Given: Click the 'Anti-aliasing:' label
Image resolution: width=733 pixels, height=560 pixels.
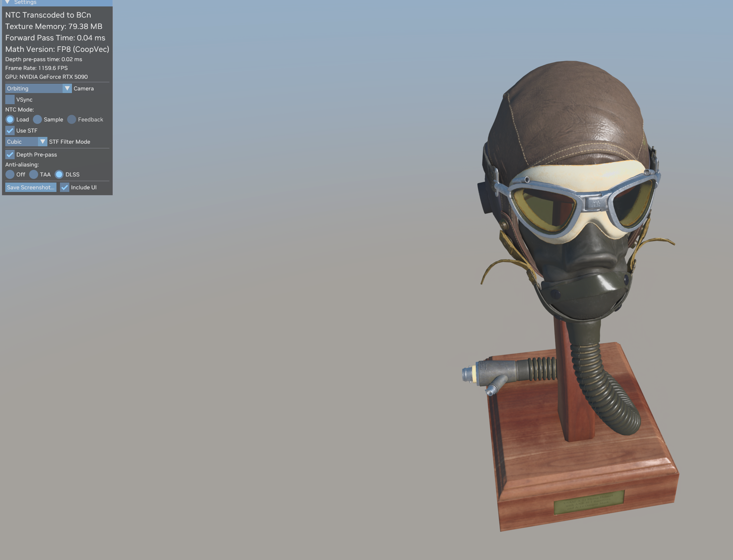Looking at the screenshot, I should (22, 164).
